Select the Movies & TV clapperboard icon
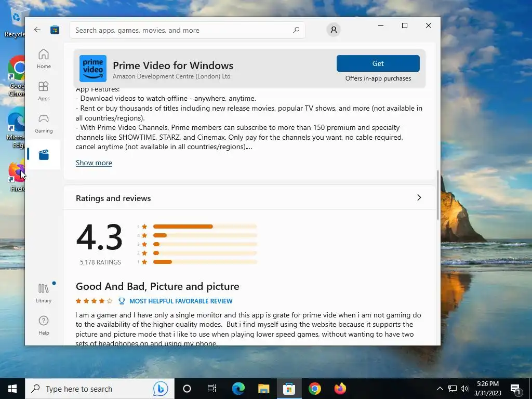 [x=44, y=155]
